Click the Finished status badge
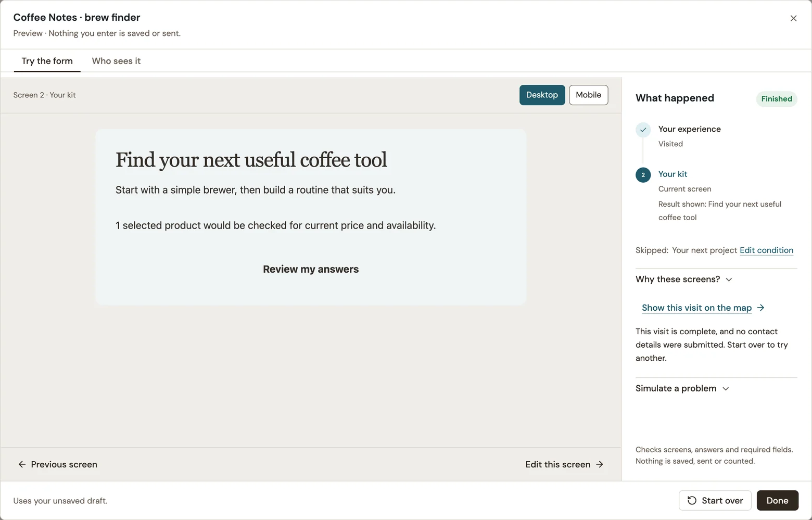The width and height of the screenshot is (812, 520). tap(776, 99)
